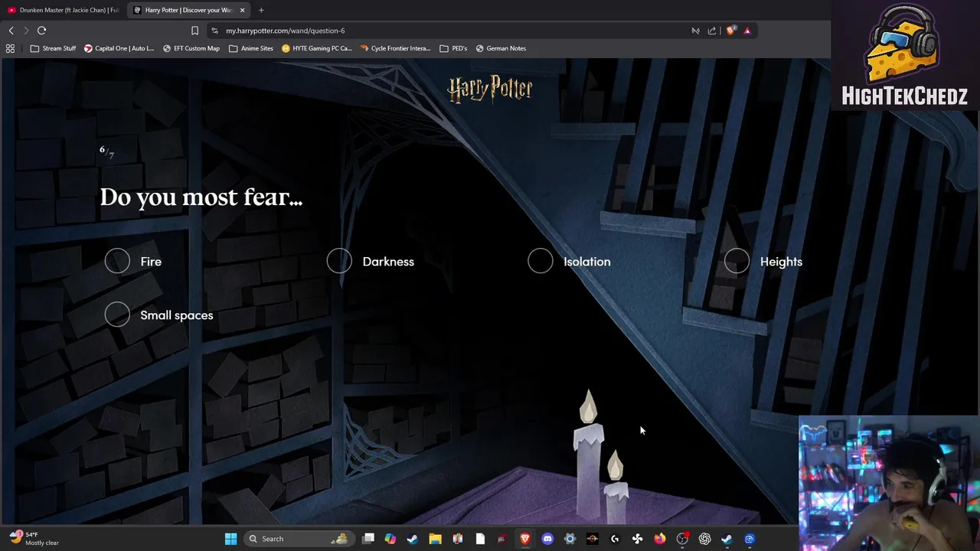Close the Harry Potter tab
Screen dimensions: 980x551
(243, 10)
